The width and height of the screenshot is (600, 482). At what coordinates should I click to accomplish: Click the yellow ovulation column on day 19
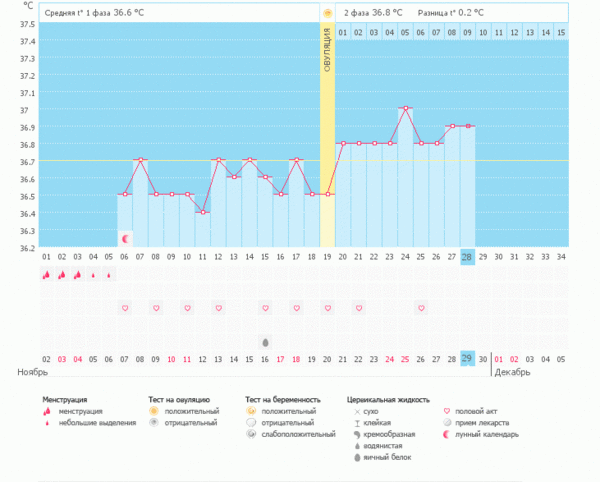tap(327, 150)
